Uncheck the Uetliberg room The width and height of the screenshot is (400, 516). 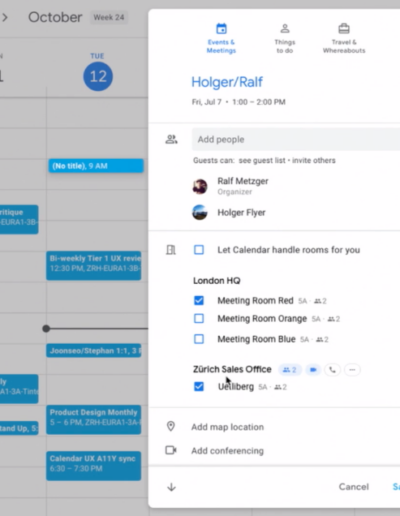199,387
